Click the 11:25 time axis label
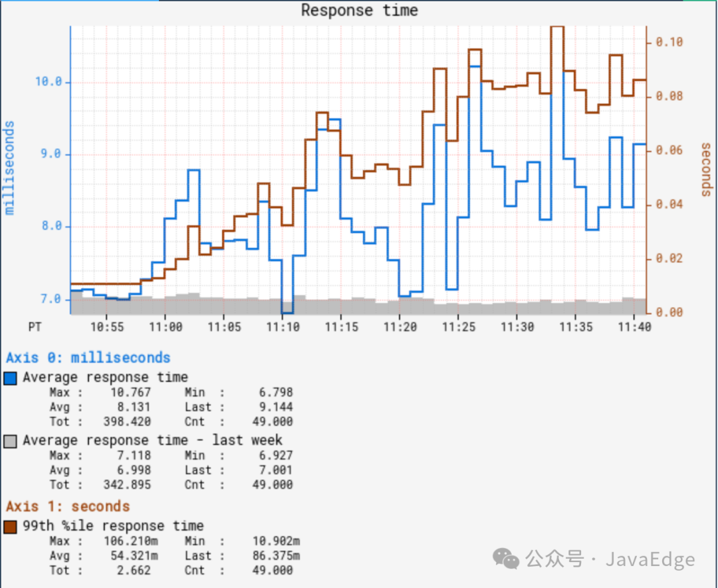Screen dimensions: 718x588 click(458, 327)
